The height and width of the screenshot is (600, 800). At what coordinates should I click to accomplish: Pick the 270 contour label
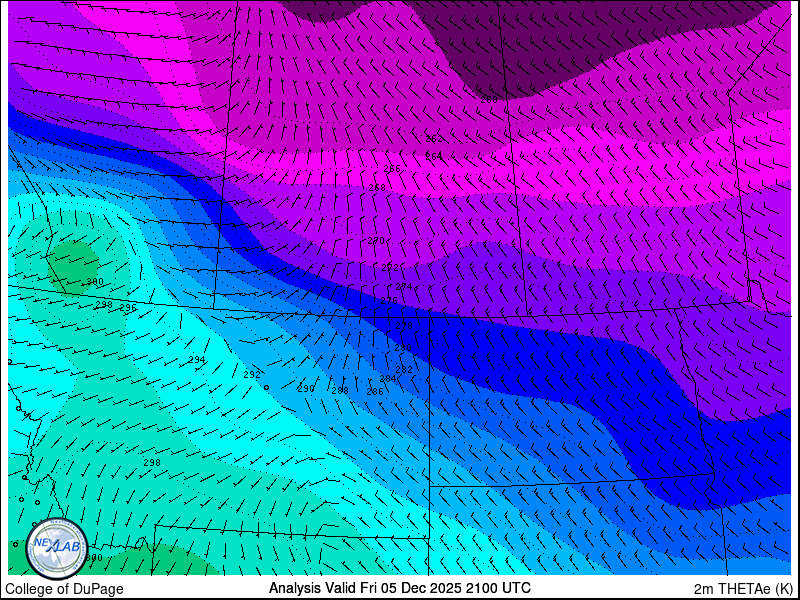coord(376,240)
